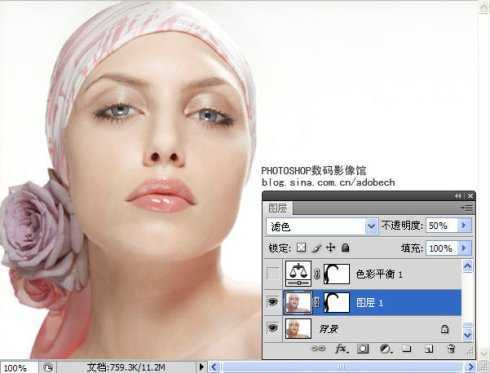Click vertical scrollbar up arrow
The height and width of the screenshot is (373, 490).
[x=484, y=7]
